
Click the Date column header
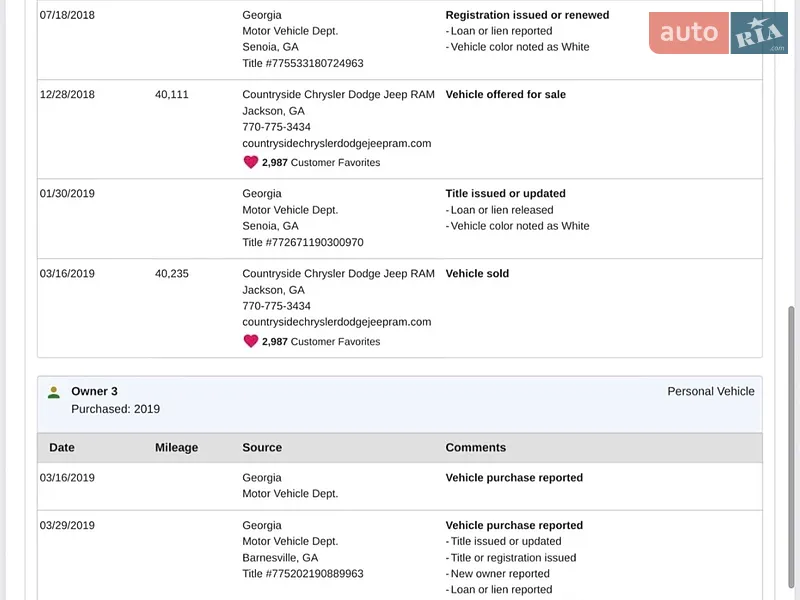[62, 447]
